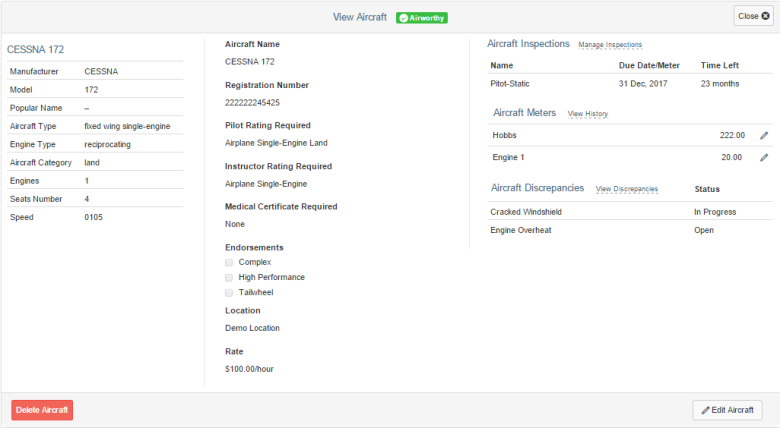
Task: Click the Seats Number value 4
Action: click(x=87, y=199)
